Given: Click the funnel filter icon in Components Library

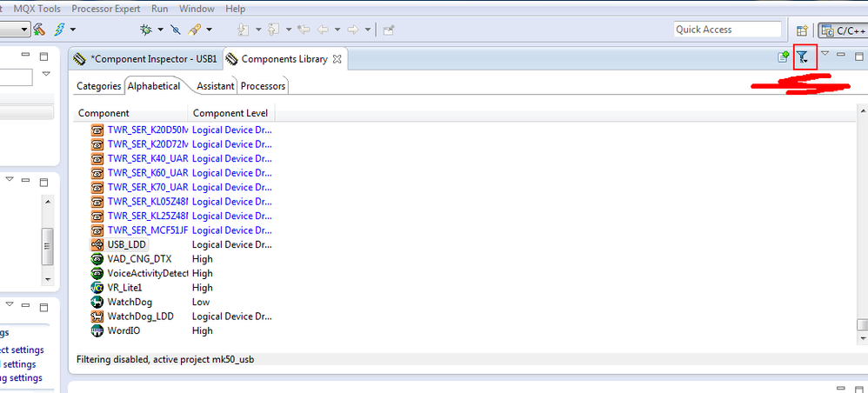Looking at the screenshot, I should 803,56.
